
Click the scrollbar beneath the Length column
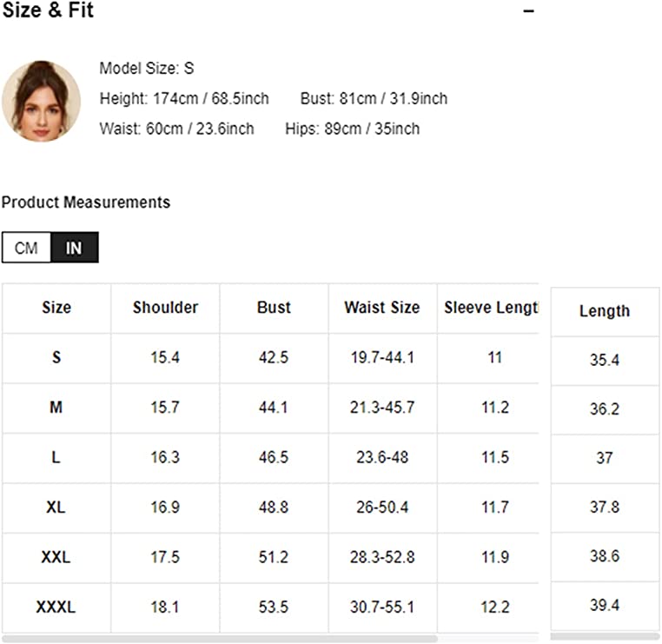pos(605,637)
